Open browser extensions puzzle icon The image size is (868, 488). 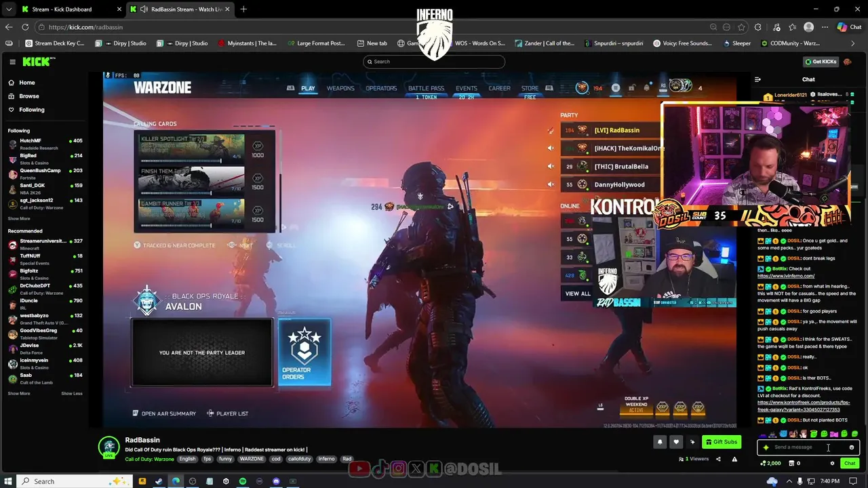click(x=758, y=27)
